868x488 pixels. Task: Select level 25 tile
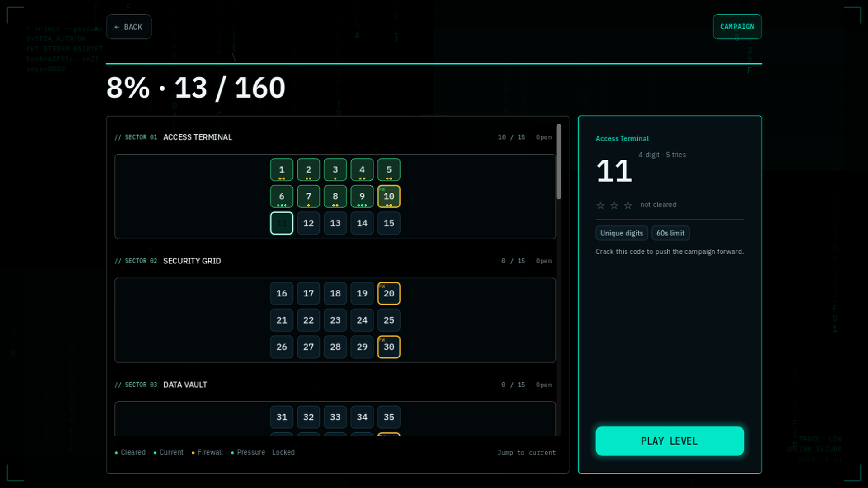pyautogui.click(x=389, y=320)
